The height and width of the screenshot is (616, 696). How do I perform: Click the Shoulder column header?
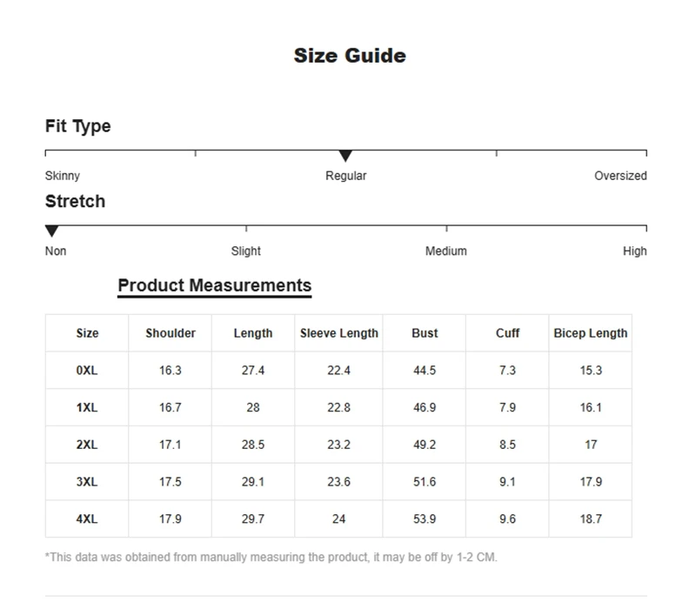click(171, 333)
